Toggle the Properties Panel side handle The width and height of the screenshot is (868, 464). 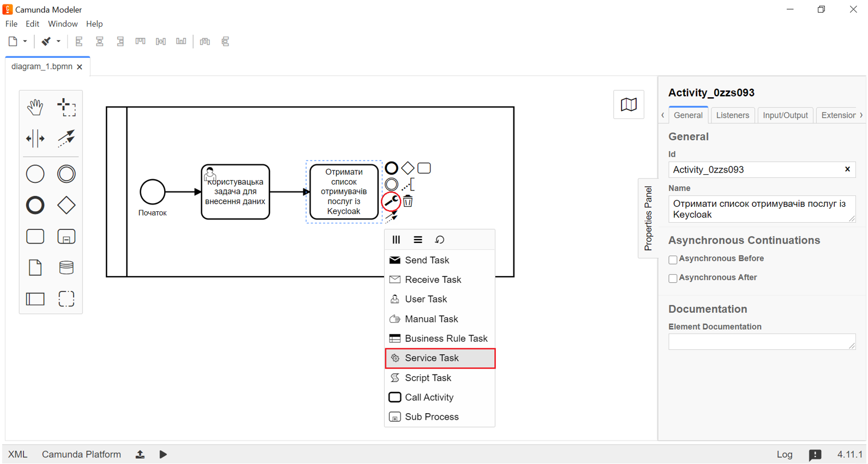(x=648, y=218)
